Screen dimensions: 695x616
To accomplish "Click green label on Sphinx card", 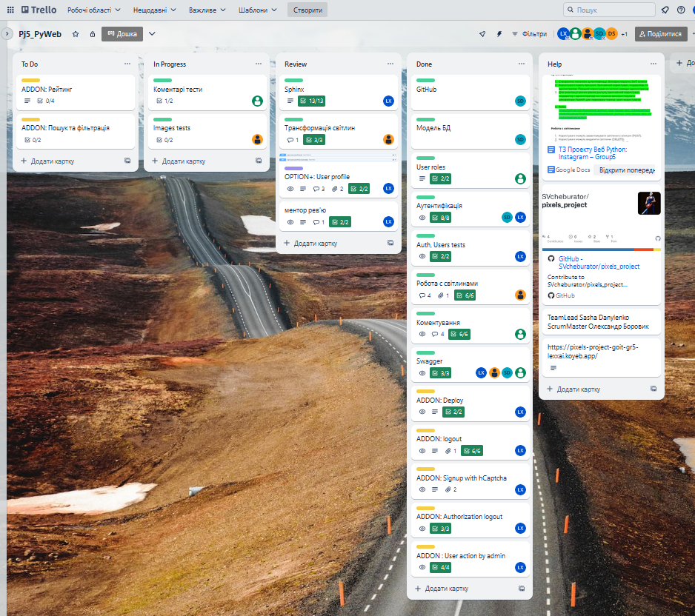I will click(x=293, y=80).
